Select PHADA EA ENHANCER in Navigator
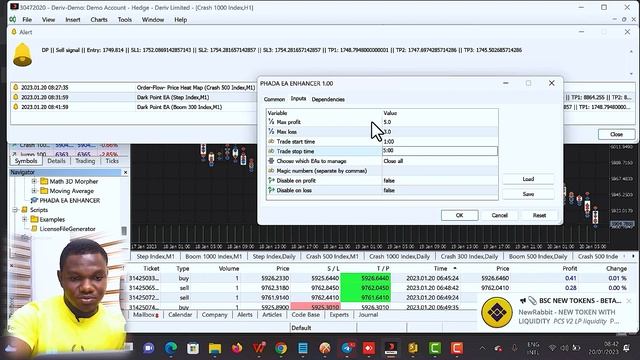 click(x=69, y=200)
